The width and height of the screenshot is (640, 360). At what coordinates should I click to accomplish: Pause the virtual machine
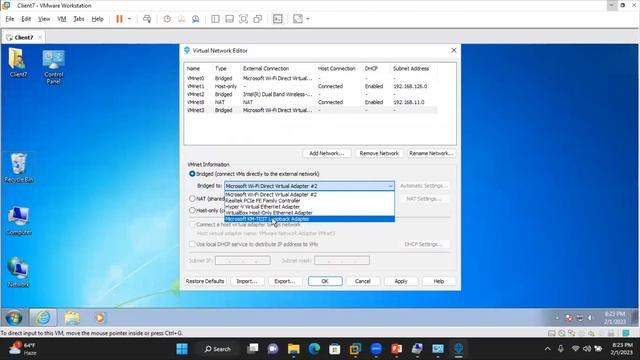[119, 19]
